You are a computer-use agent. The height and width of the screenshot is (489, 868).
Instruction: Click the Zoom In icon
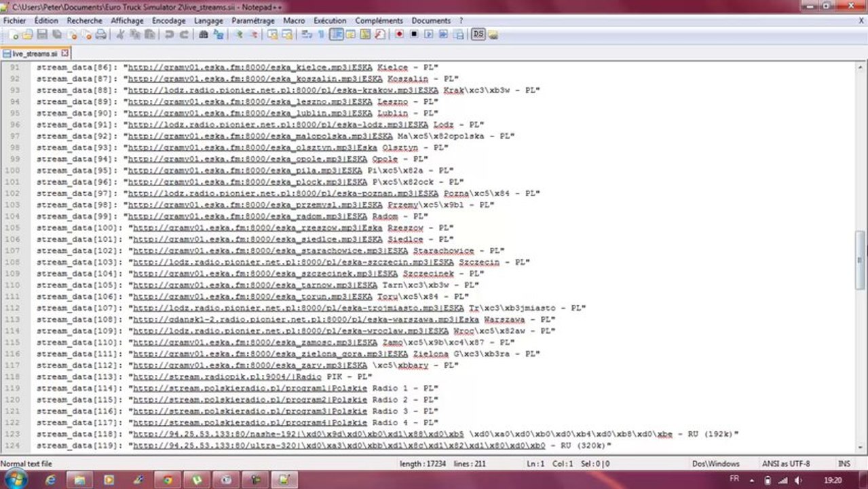(239, 34)
